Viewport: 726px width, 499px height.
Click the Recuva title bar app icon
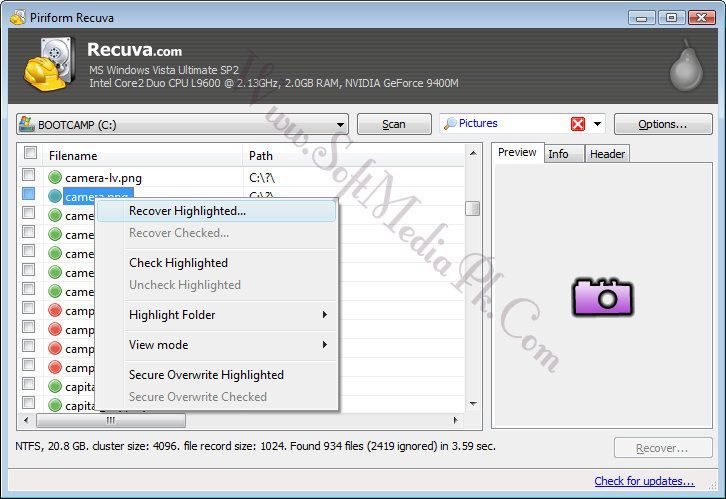[18, 18]
